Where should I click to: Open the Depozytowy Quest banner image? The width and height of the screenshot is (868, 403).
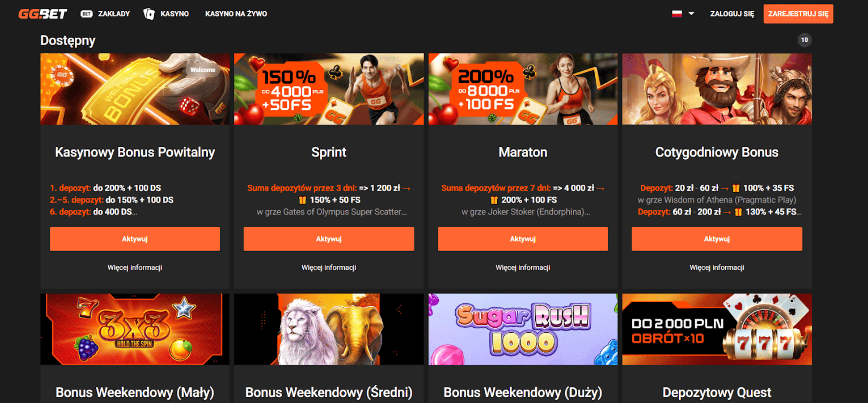(717, 329)
